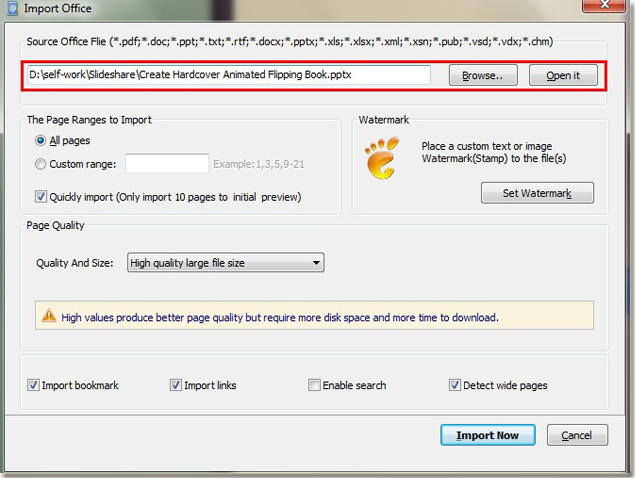Screen dimensions: 635x478
Task: Click the orange footprint Watermark icon
Action: 382,158
